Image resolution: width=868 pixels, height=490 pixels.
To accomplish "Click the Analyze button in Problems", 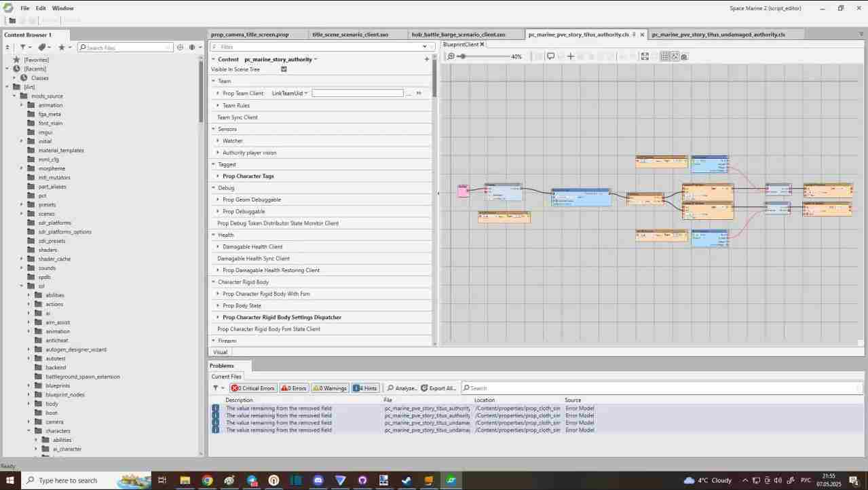I will tap(401, 388).
